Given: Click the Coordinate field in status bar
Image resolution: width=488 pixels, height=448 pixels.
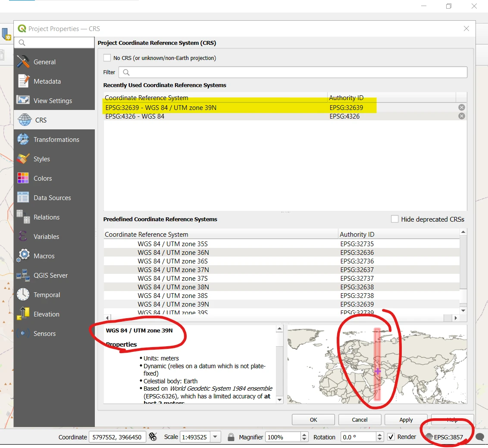Looking at the screenshot, I should point(117,437).
